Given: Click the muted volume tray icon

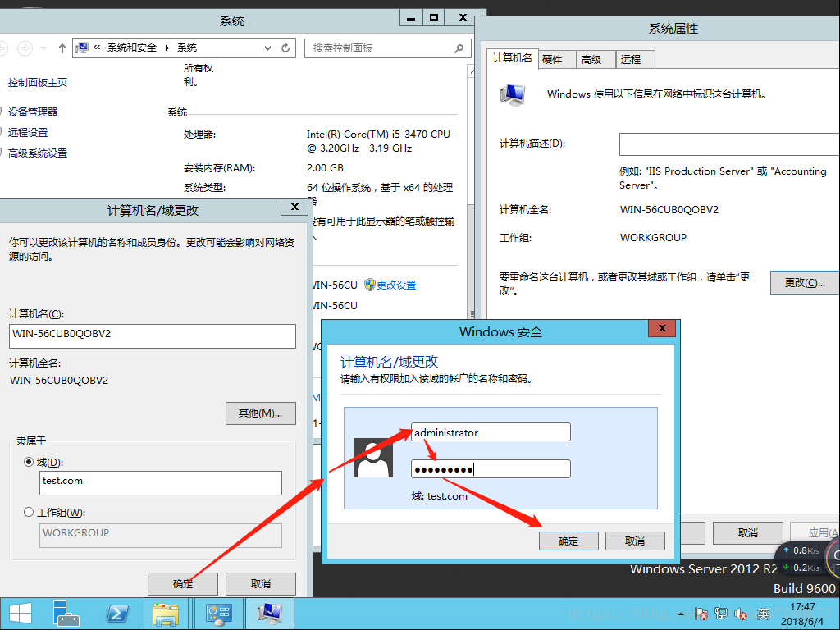Looking at the screenshot, I should pos(741,614).
